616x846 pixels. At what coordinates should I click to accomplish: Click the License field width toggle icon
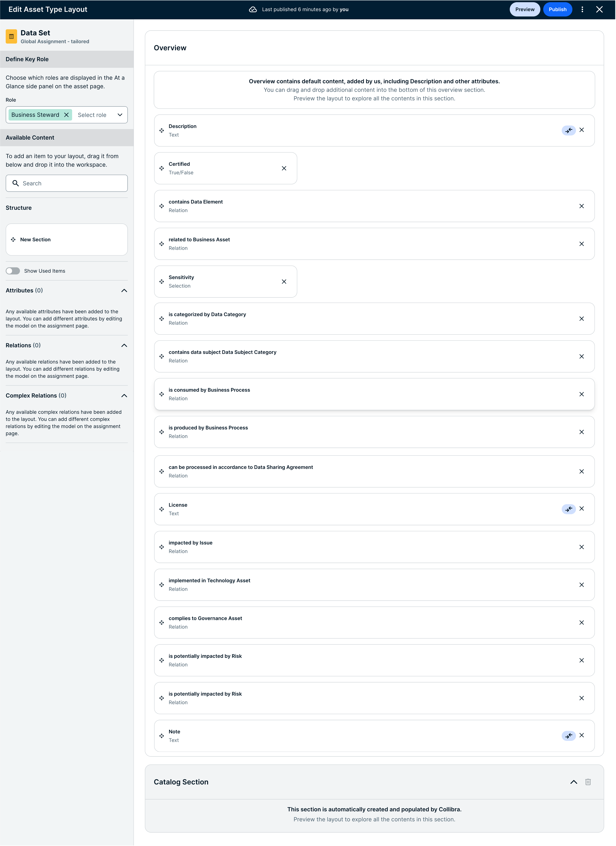(x=569, y=509)
